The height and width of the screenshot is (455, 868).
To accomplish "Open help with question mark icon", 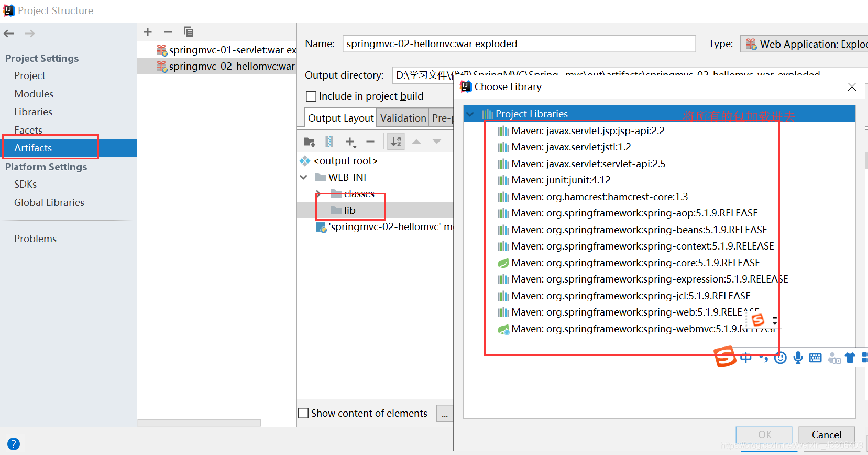I will [x=14, y=444].
